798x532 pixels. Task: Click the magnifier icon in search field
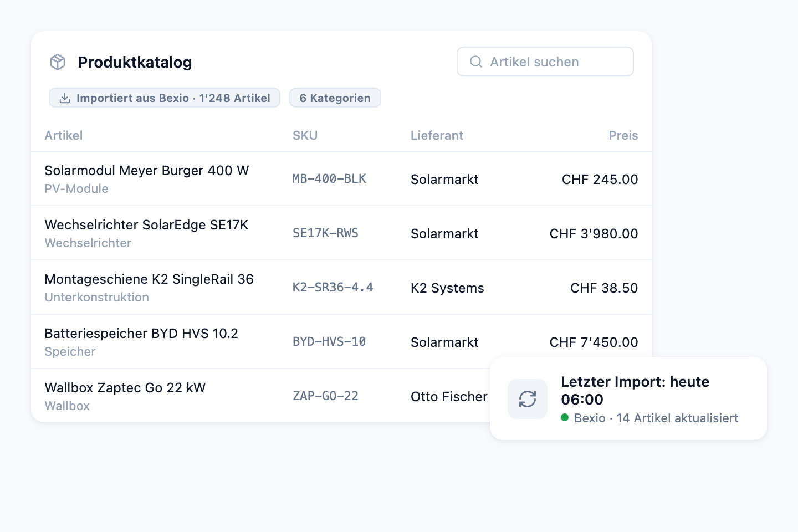(476, 62)
